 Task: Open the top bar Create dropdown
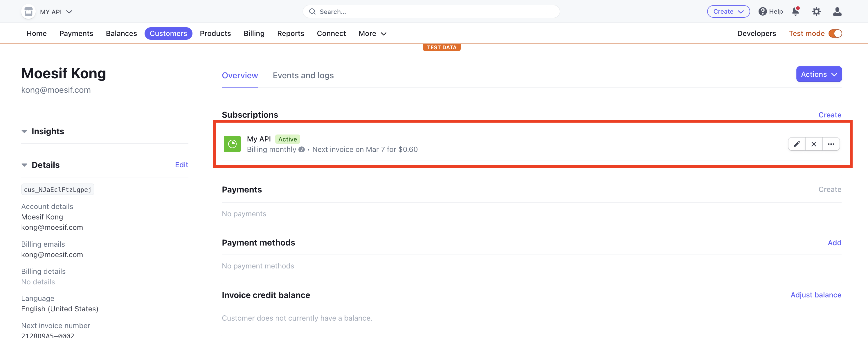pos(728,11)
